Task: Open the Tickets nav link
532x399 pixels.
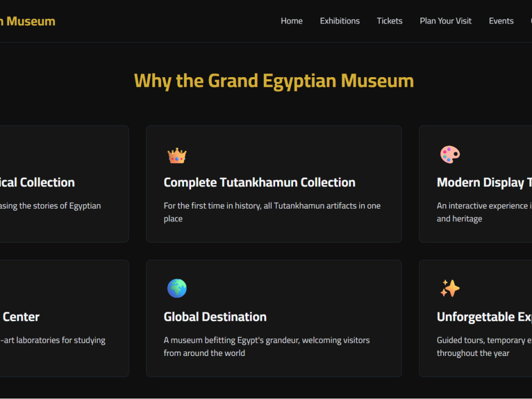Action: (389, 21)
